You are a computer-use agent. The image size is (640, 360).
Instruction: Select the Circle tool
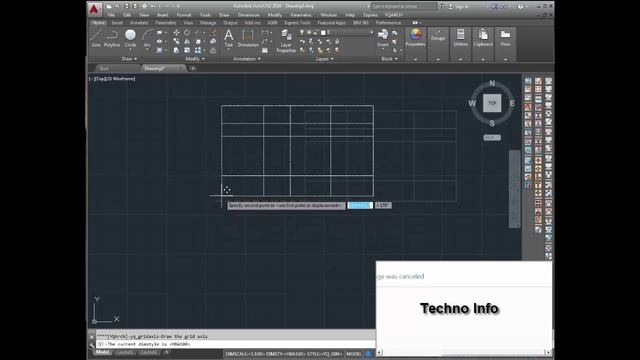coord(130,38)
